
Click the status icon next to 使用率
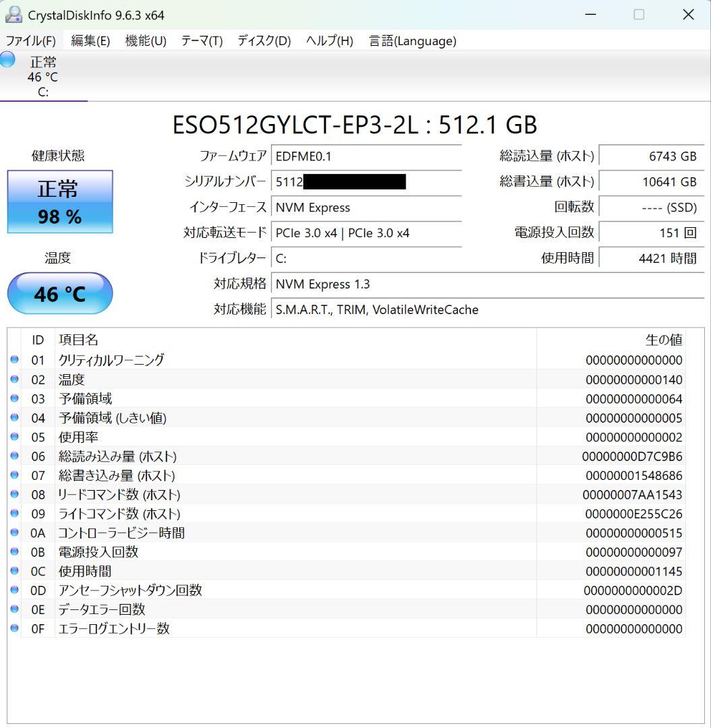14,436
